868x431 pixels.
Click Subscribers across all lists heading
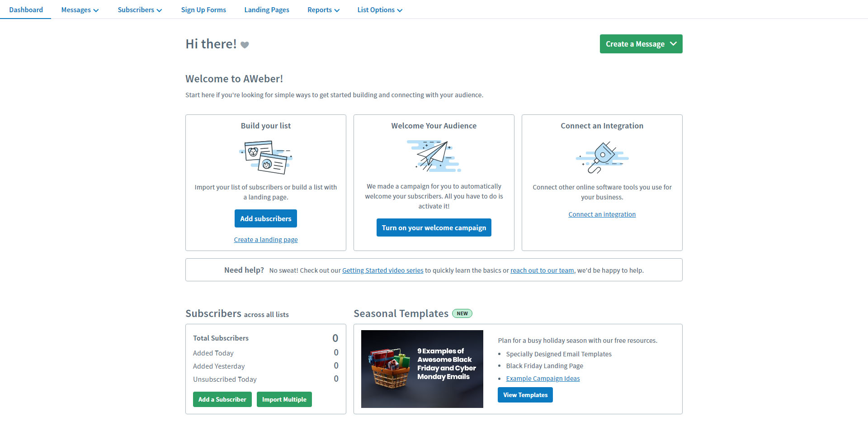point(237,313)
